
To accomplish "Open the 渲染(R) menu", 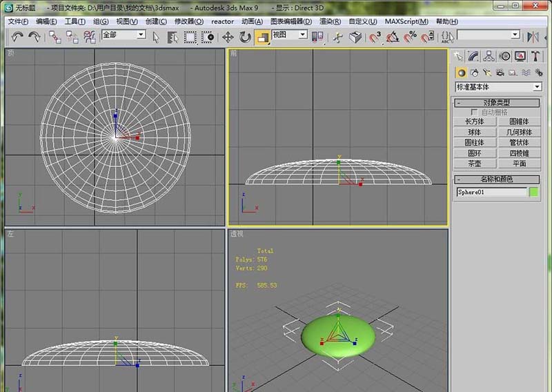I will pyautogui.click(x=331, y=21).
